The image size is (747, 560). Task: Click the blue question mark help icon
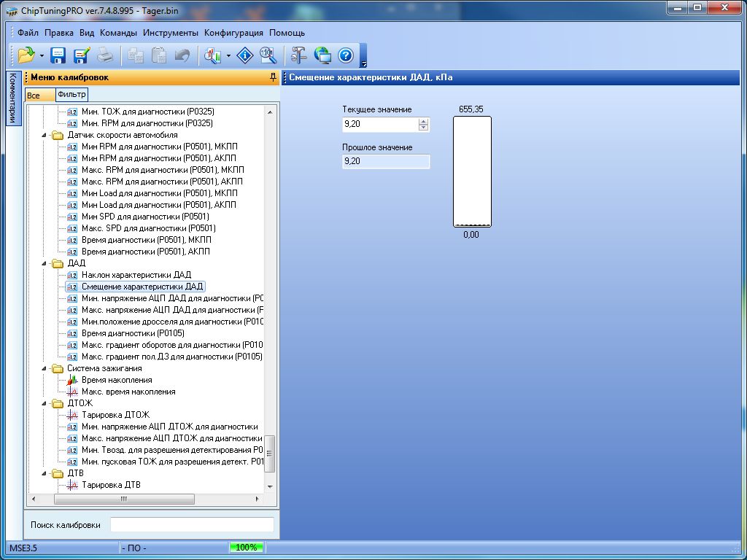click(x=346, y=55)
